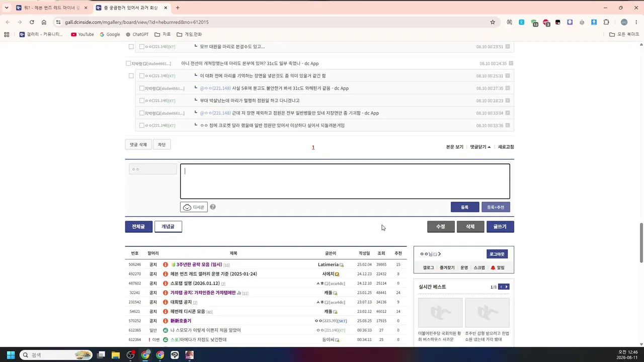Screen dimensions: 644x362
Task: Focus the comment text area
Action: click(345, 182)
